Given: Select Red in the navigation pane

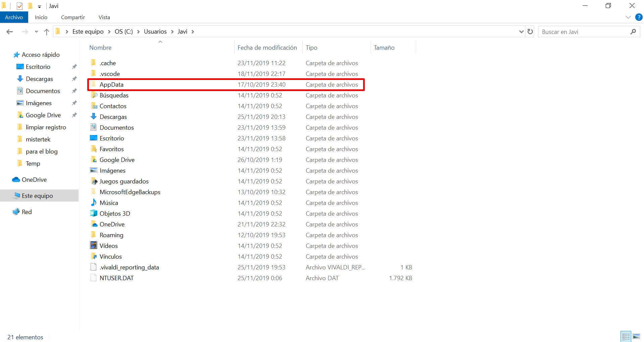Looking at the screenshot, I should point(27,212).
